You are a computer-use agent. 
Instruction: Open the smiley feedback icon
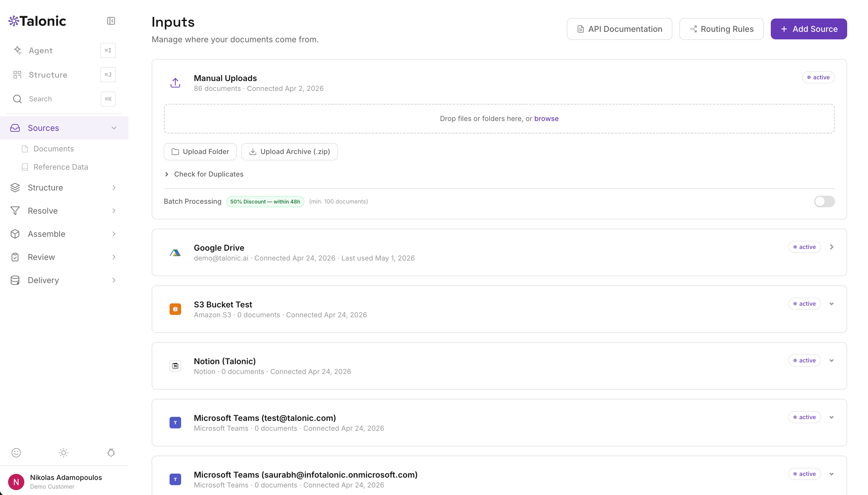16,452
